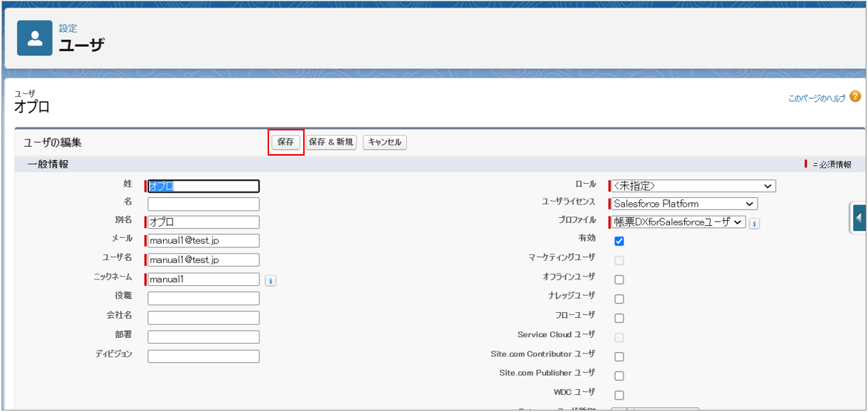Click info icon beside profile dropdown
Image resolution: width=868 pixels, height=412 pixels.
tap(754, 223)
